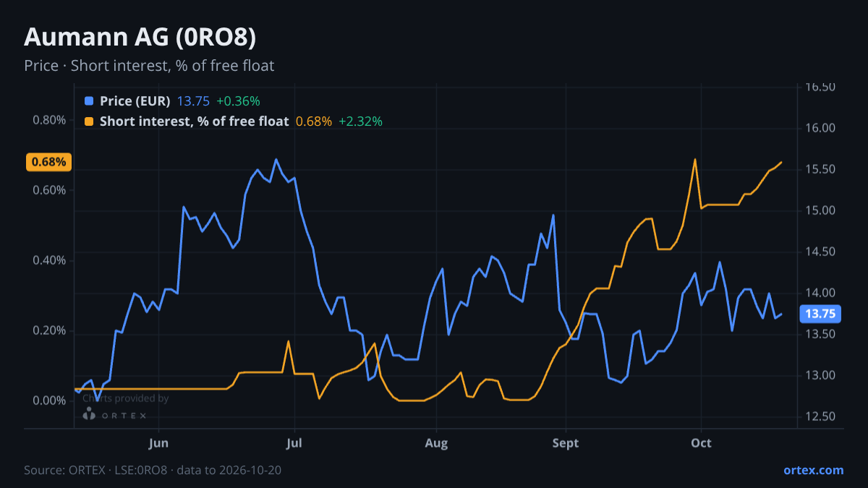Click the blue Price legend swatch

pyautogui.click(x=89, y=101)
